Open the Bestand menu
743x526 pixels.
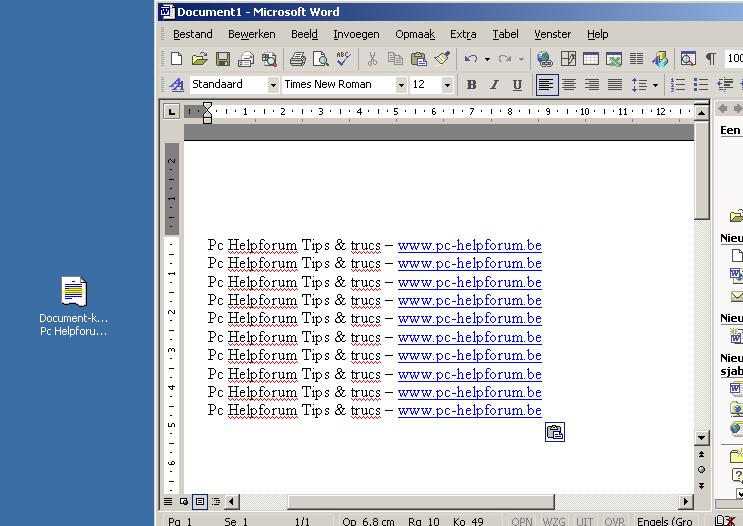click(x=192, y=34)
